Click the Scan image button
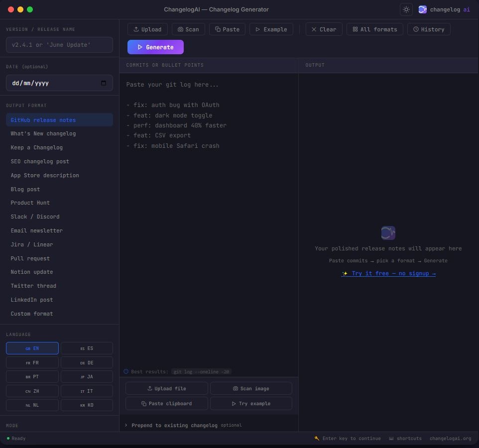Image resolution: width=479 pixels, height=448 pixels. pyautogui.click(x=251, y=388)
